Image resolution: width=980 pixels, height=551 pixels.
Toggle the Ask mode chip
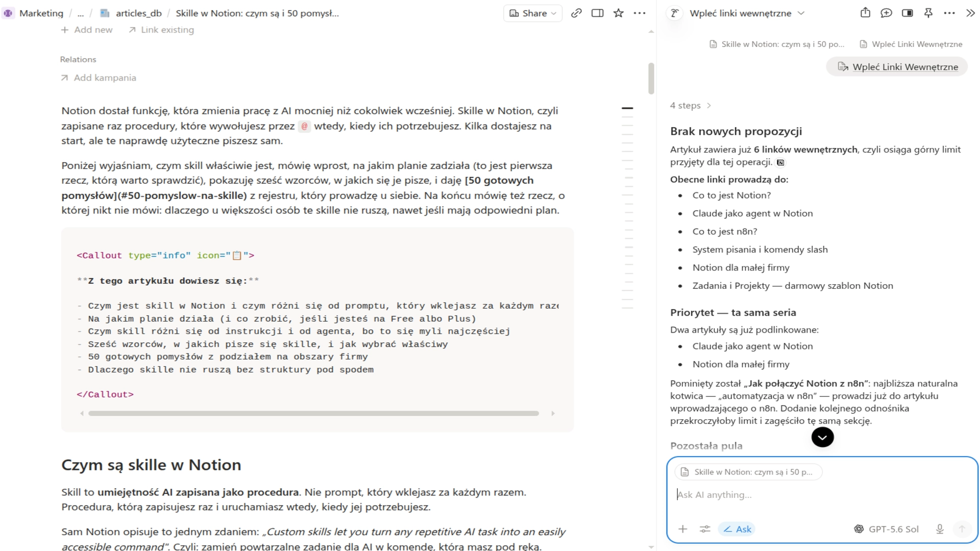coord(737,529)
